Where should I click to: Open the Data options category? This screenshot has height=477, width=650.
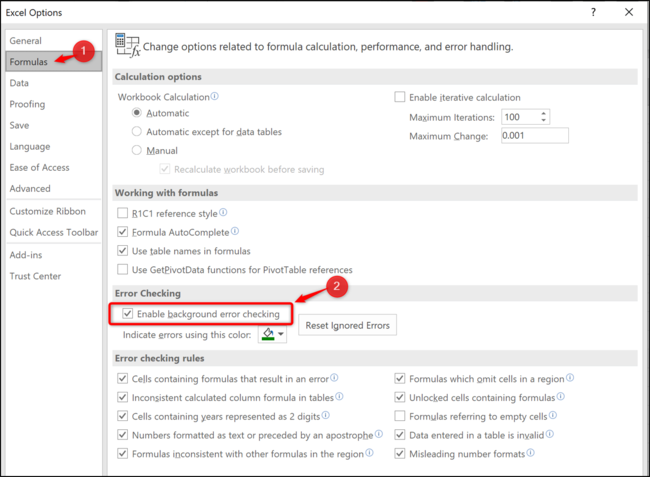click(53, 83)
